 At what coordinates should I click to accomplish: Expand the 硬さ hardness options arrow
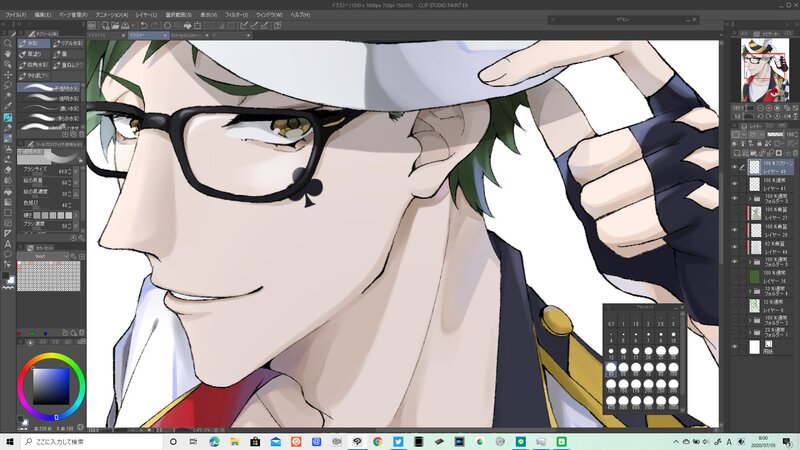(76, 215)
